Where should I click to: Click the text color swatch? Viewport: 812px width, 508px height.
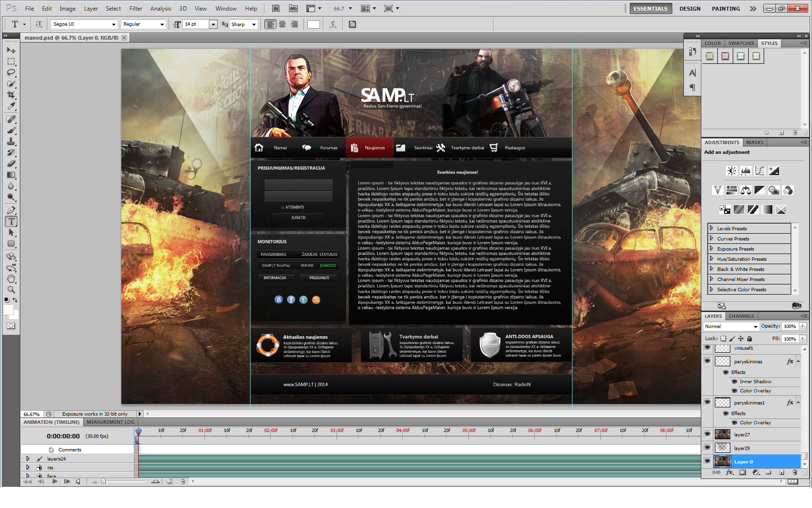tap(314, 24)
